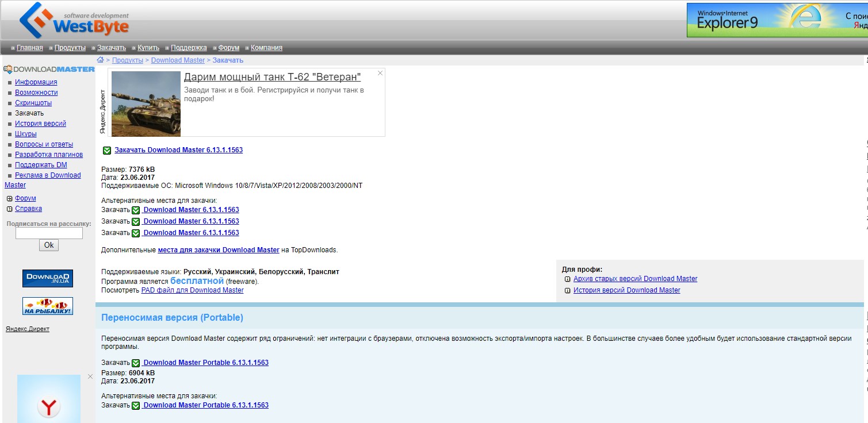Open the Главная menu item

click(x=30, y=48)
